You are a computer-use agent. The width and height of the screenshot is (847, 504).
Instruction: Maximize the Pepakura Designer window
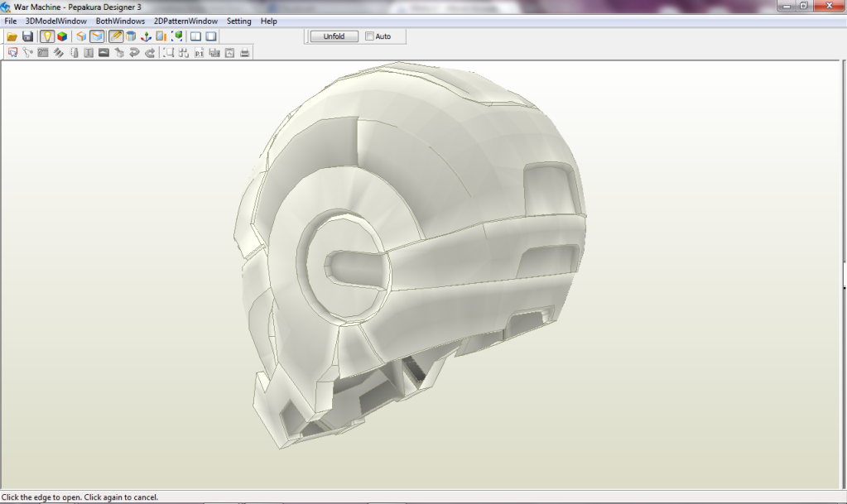tap(803, 6)
